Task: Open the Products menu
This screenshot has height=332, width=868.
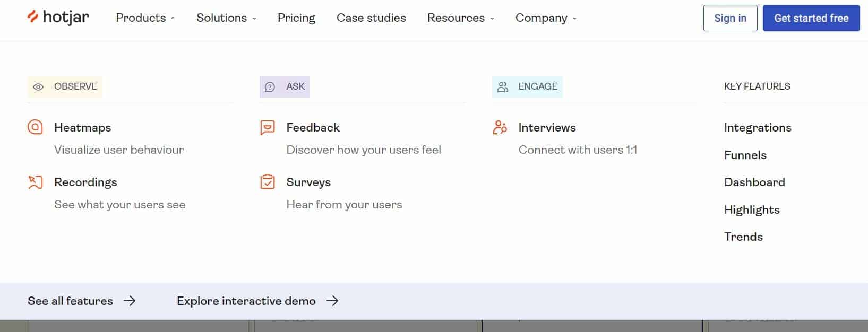Action: pos(145,18)
